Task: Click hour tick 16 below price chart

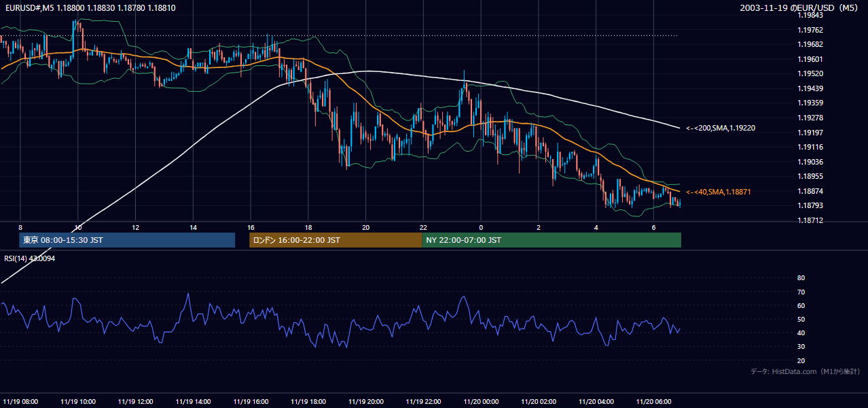Action: coord(251,227)
